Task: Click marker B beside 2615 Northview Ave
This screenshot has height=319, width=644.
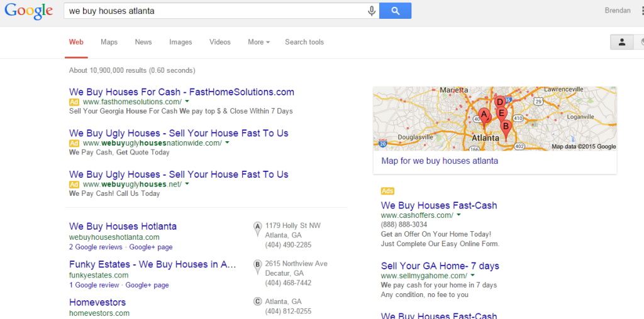Action: click(257, 268)
